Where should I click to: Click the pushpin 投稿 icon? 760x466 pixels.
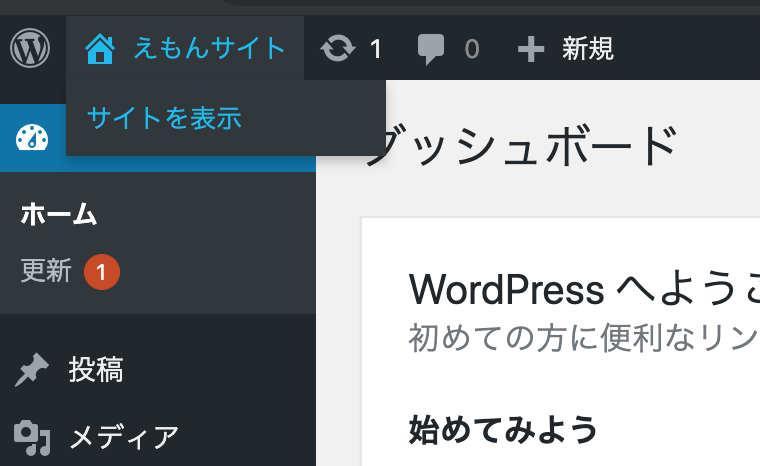point(32,370)
